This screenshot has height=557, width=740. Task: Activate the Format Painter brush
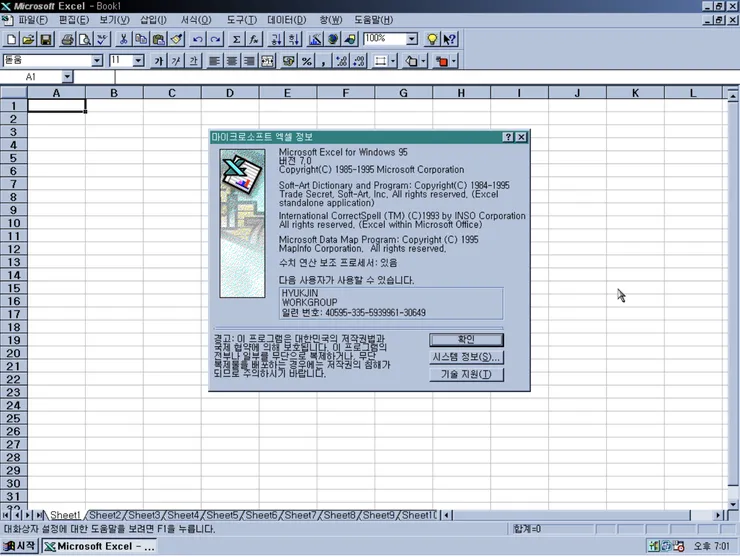click(x=177, y=39)
